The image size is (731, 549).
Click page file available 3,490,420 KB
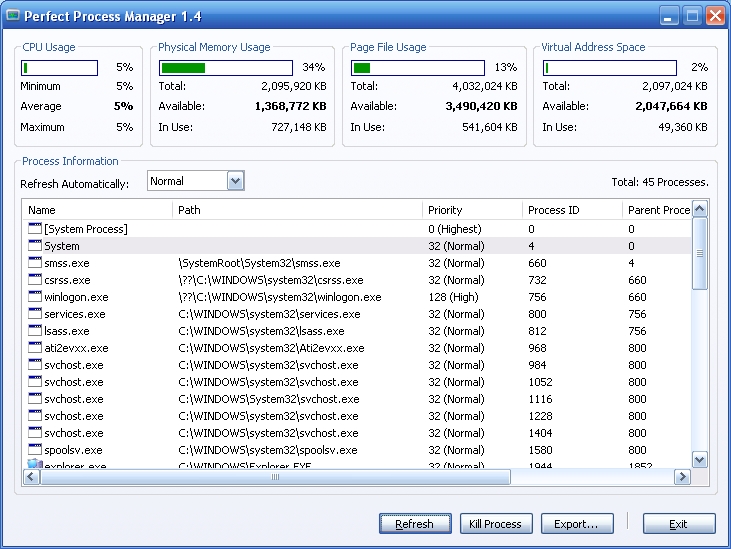click(481, 106)
